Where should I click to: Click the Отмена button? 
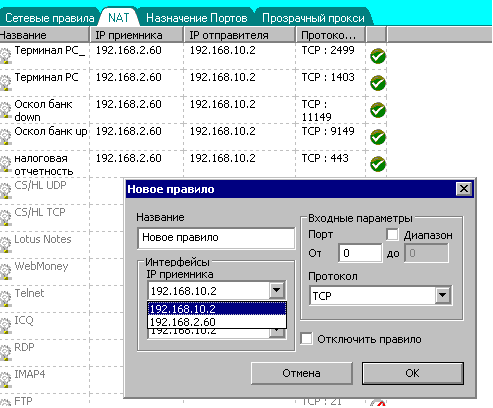tap(301, 373)
